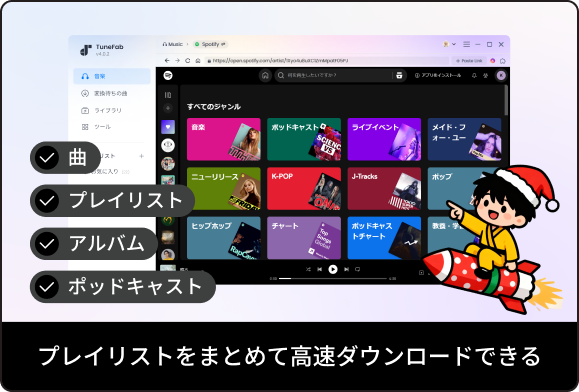Screen dimensions: 579x392
Task: Open the ヒップホップ genre card
Action: click(x=224, y=238)
